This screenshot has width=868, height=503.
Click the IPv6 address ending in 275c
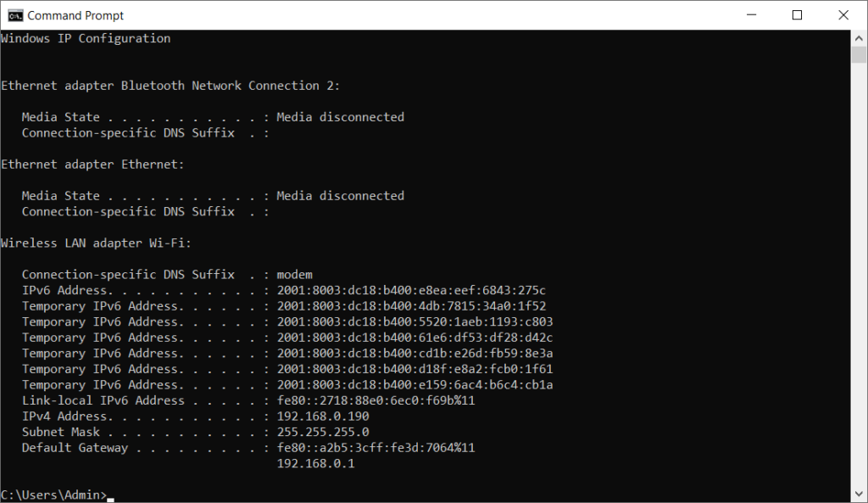tap(411, 290)
